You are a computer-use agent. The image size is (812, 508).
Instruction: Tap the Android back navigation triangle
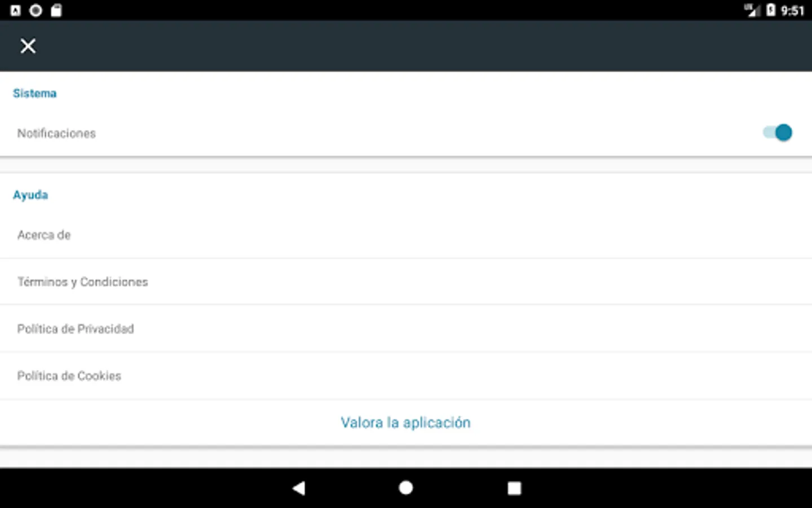[299, 488]
